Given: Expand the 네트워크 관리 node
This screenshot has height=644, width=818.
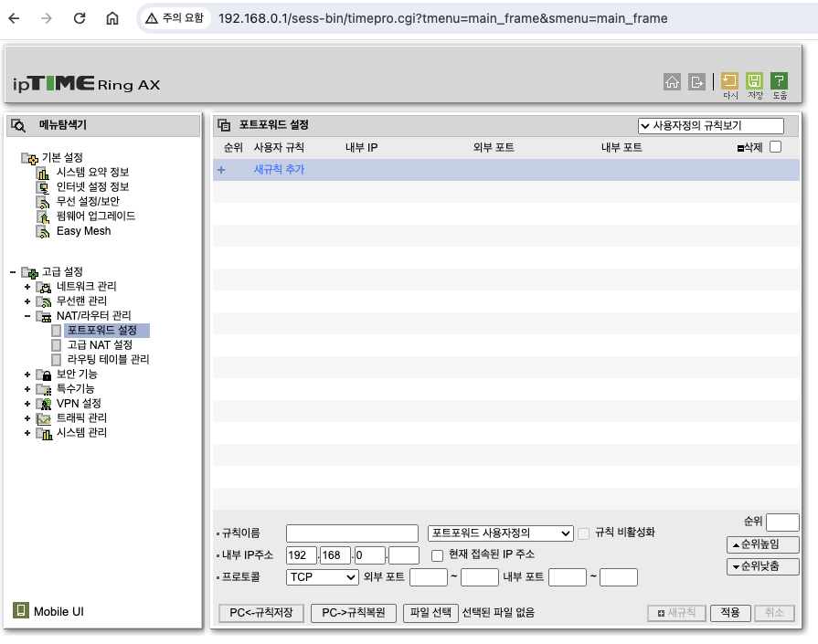Looking at the screenshot, I should [27, 287].
